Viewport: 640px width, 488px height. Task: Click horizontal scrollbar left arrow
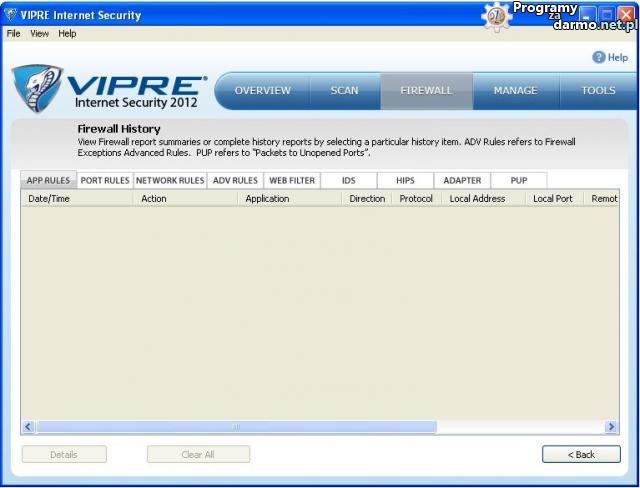point(29,427)
